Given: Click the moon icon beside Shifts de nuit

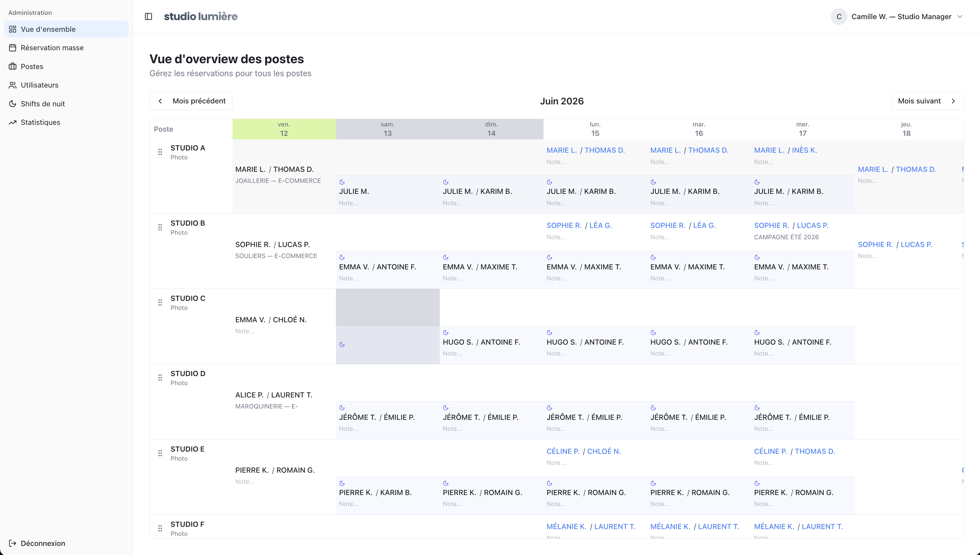Looking at the screenshot, I should (13, 104).
